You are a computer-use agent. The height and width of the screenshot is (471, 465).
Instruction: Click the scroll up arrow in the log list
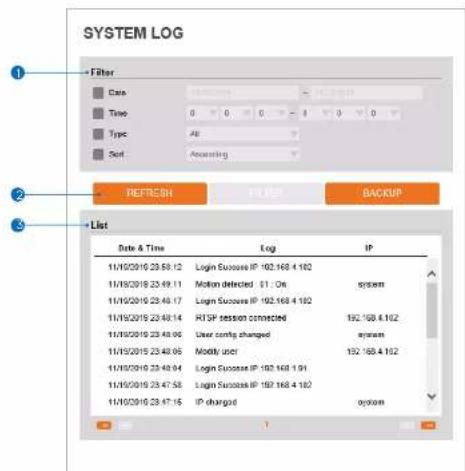(432, 274)
